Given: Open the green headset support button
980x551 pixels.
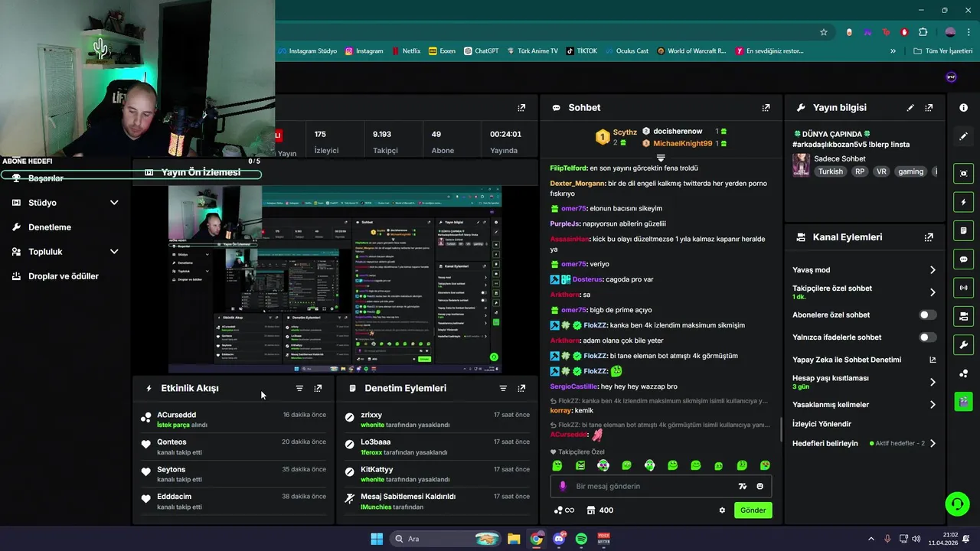Looking at the screenshot, I should (957, 504).
